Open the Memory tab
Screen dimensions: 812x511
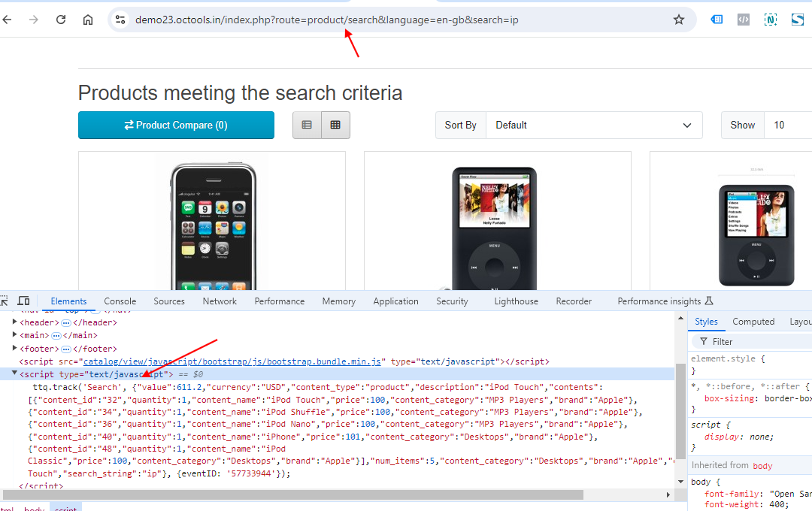(338, 301)
